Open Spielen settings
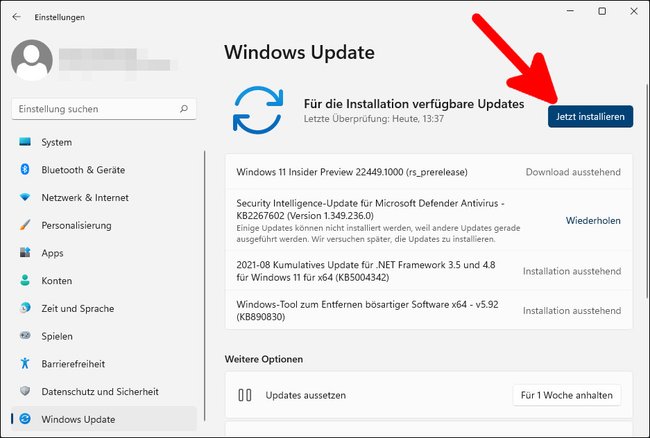 coord(104,336)
